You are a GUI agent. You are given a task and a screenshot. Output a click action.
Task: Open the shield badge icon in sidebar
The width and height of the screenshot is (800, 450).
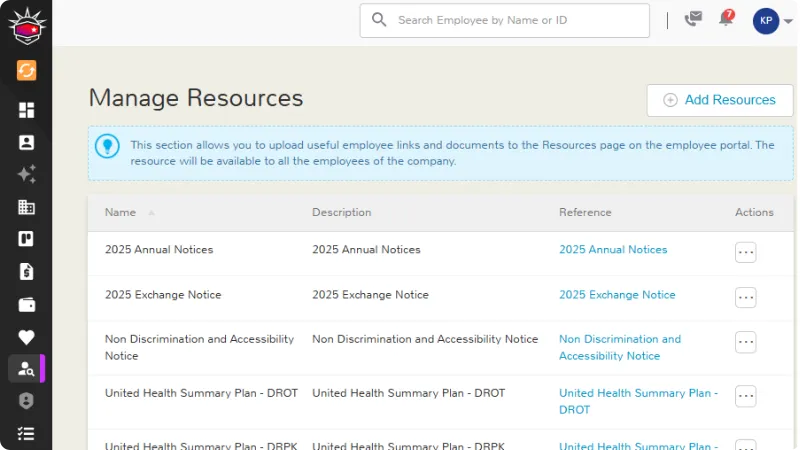27,401
